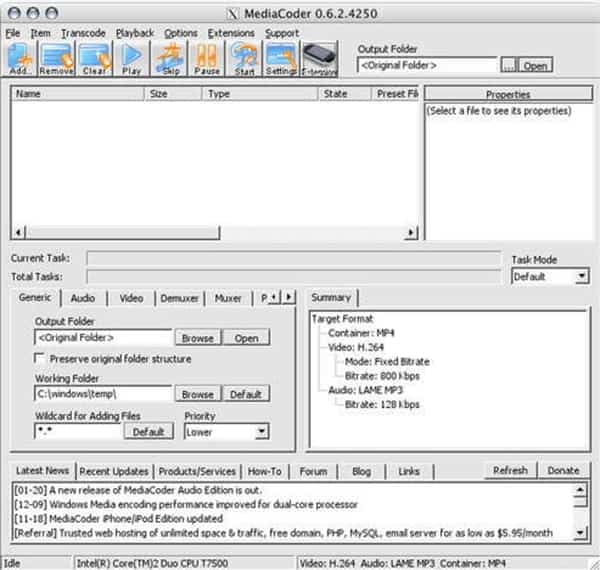Click the Start transcoding toolbar icon
600x570 pixels.
[244, 59]
